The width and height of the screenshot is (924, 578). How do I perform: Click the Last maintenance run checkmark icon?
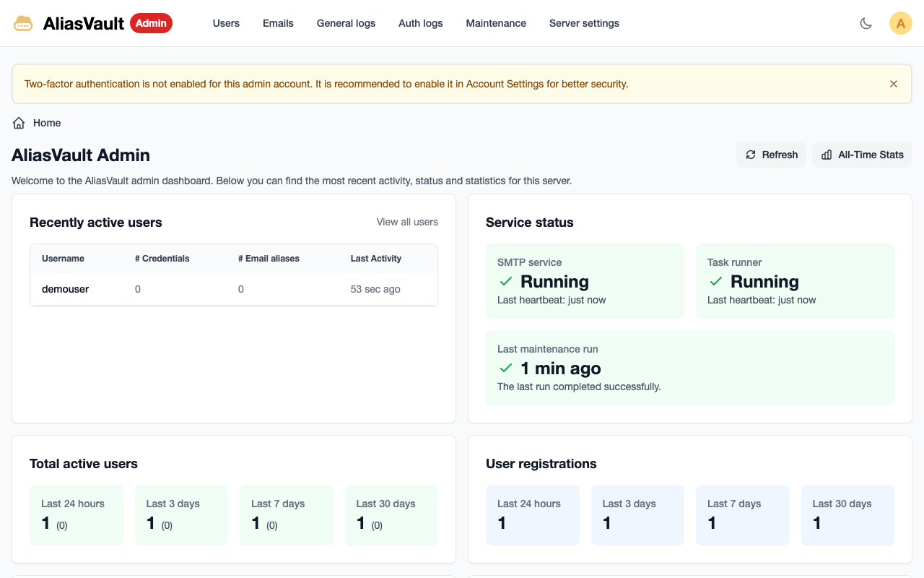click(505, 368)
